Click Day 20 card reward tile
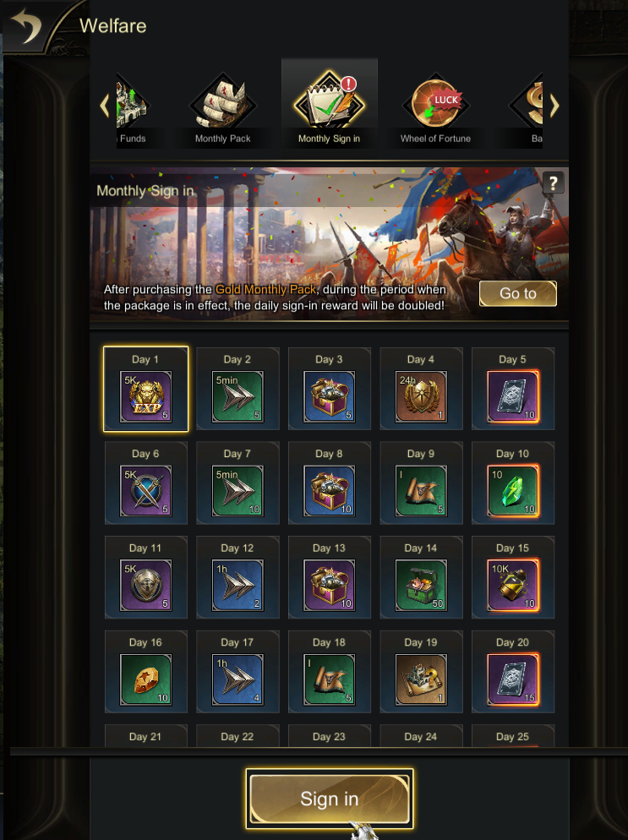The image size is (628, 840). tap(513, 671)
